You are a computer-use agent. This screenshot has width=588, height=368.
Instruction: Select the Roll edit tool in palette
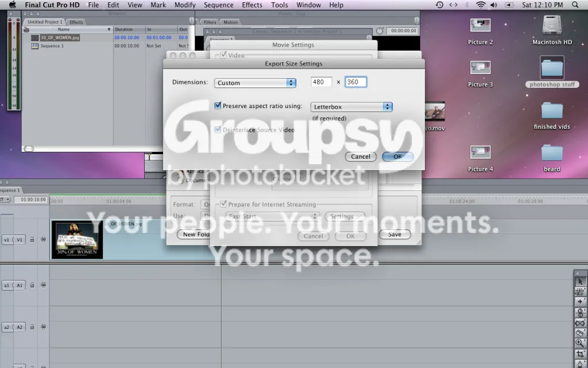580,312
